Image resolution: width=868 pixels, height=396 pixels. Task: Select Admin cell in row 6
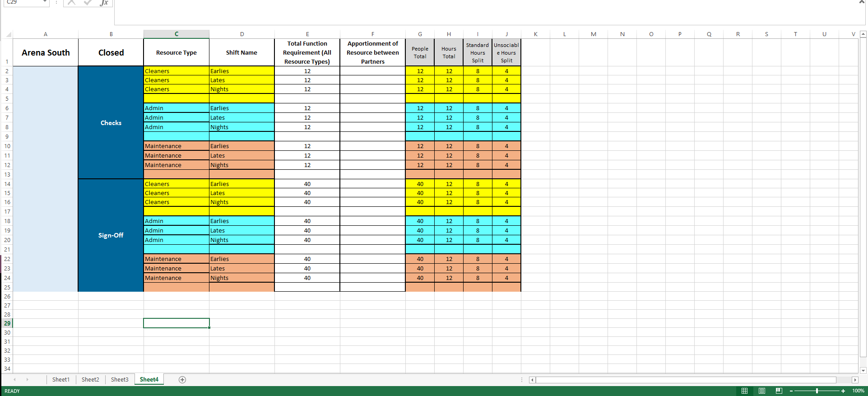pos(176,108)
